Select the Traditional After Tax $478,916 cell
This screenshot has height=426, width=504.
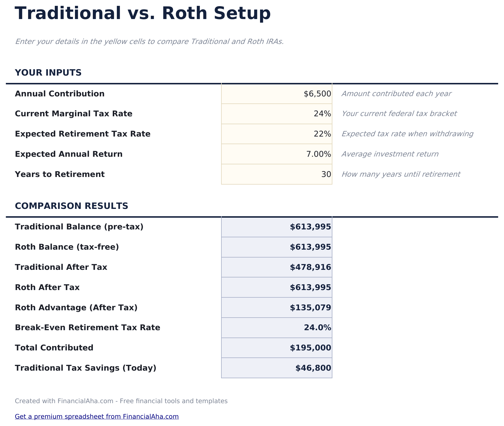277,267
